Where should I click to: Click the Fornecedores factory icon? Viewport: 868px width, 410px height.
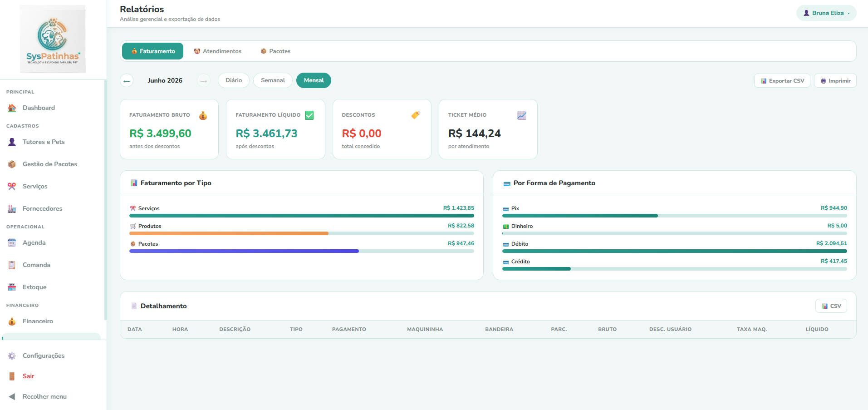click(x=12, y=209)
